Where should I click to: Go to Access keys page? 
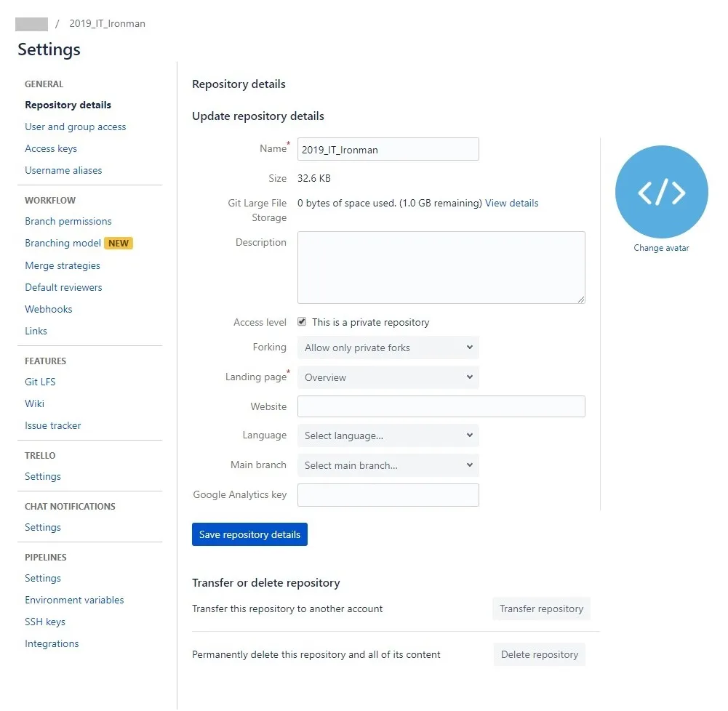(51, 148)
